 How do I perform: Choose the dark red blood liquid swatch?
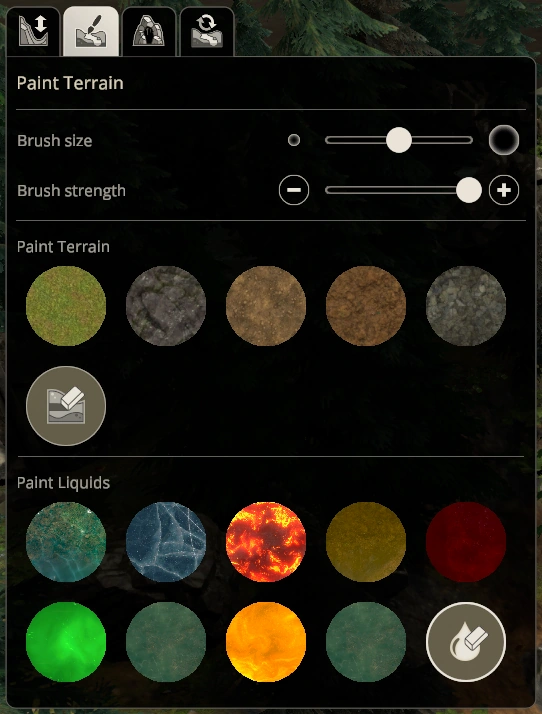[x=466, y=542]
